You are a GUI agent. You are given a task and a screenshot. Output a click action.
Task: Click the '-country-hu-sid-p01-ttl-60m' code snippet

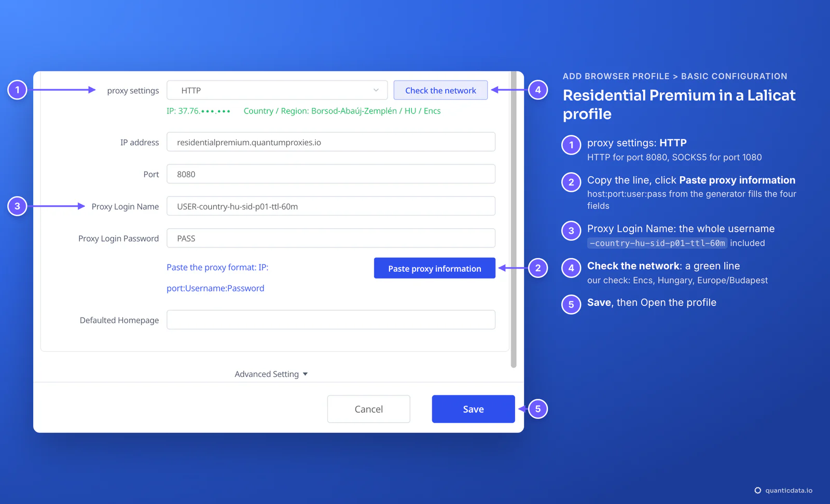657,243
